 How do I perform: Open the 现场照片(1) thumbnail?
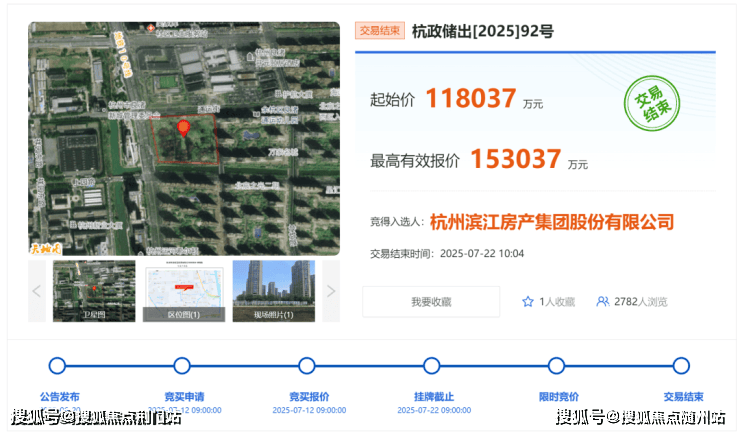coord(274,291)
